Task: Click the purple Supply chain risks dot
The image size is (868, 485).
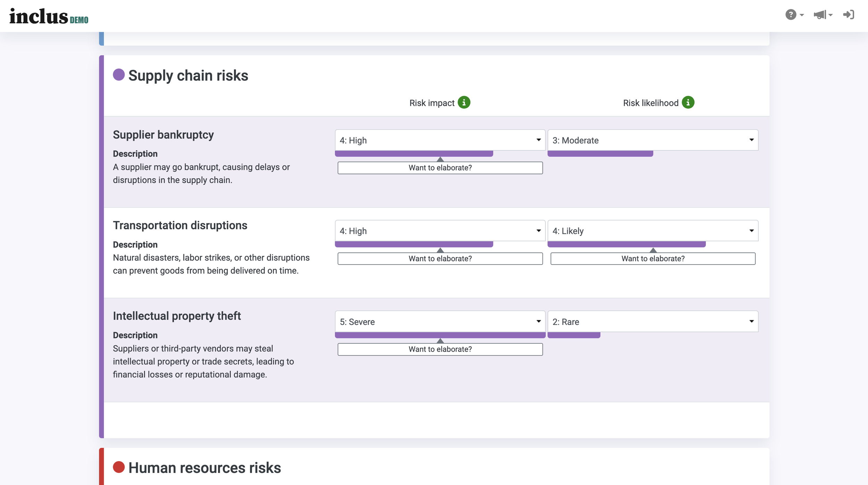Action: coord(119,75)
